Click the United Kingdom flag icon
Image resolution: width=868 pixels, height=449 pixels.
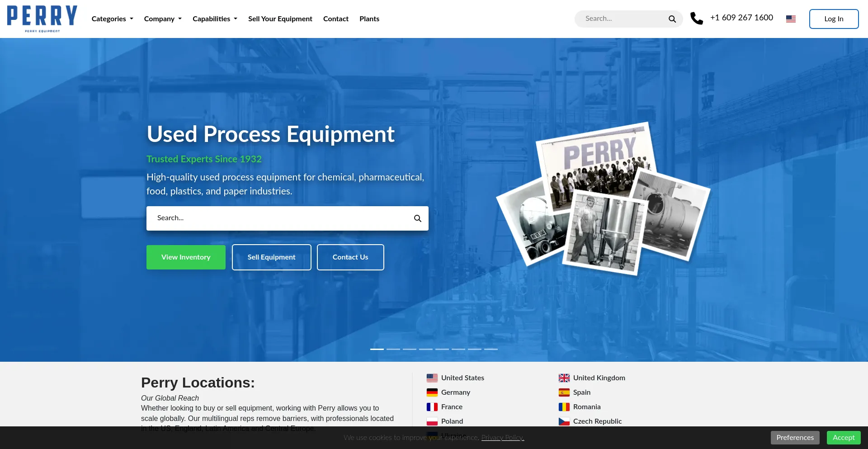pos(564,378)
